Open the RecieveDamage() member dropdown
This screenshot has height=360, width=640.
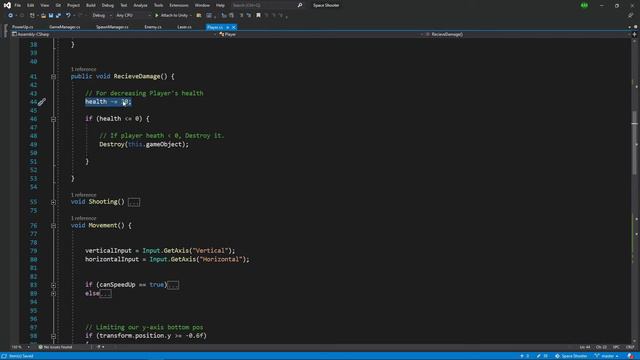(528, 34)
